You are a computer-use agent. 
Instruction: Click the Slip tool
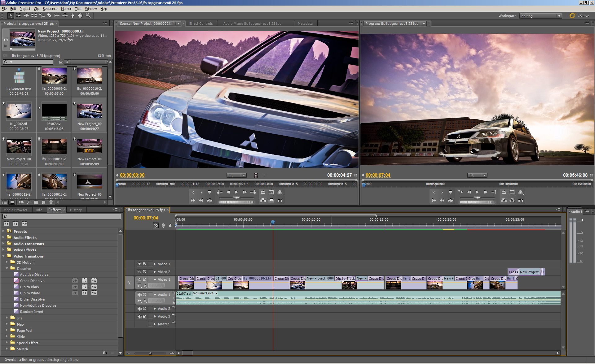click(57, 15)
